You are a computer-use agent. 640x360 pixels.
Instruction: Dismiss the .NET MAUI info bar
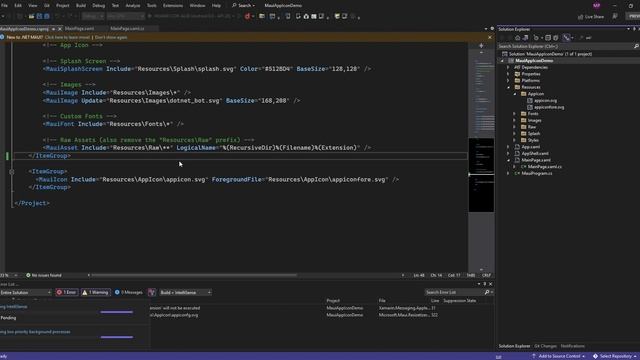point(490,37)
